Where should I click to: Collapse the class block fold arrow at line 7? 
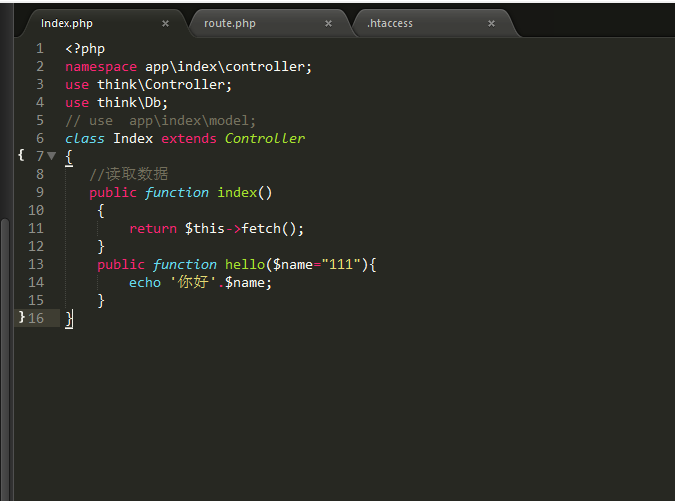tap(52, 156)
